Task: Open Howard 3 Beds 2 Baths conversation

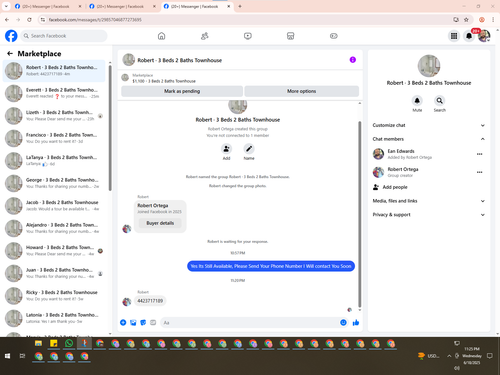Action: (x=54, y=250)
